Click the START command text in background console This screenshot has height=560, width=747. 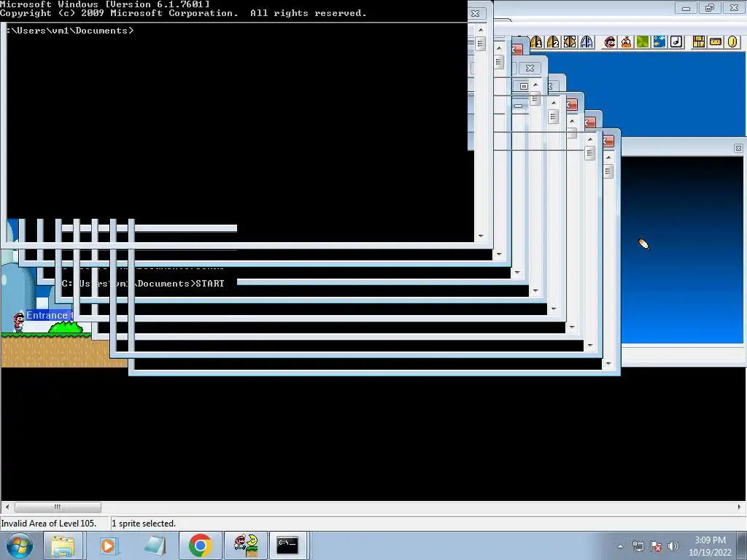[210, 284]
